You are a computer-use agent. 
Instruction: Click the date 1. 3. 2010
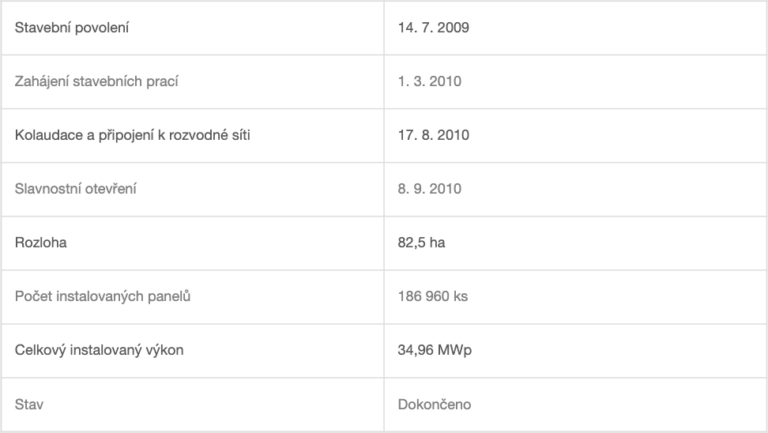[x=429, y=81]
